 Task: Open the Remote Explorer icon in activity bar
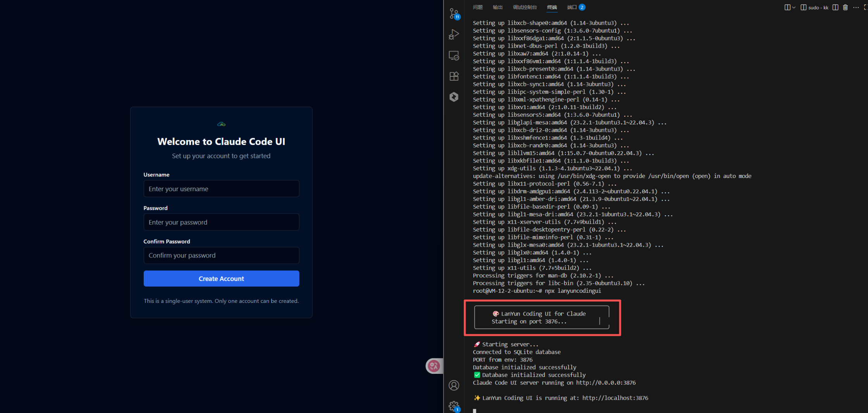coord(454,55)
